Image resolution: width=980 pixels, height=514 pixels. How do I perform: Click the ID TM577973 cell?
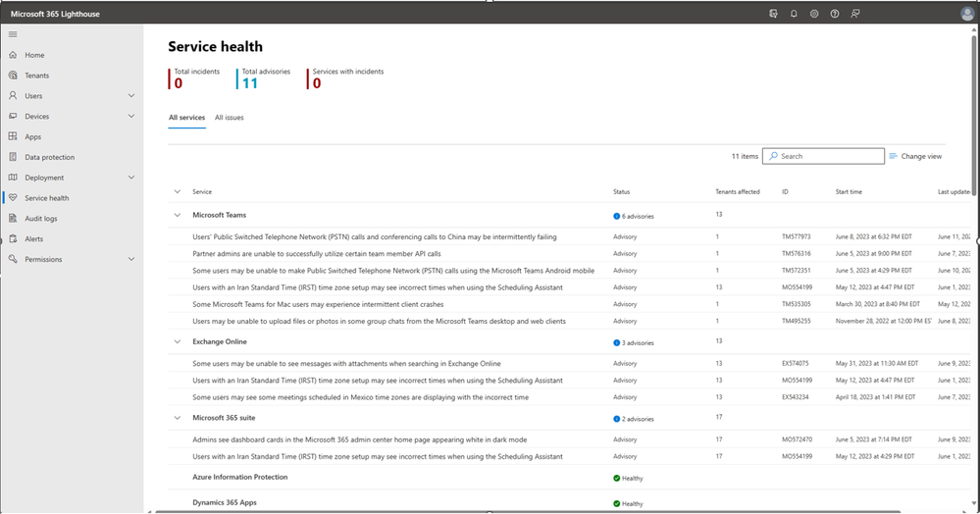(x=797, y=237)
